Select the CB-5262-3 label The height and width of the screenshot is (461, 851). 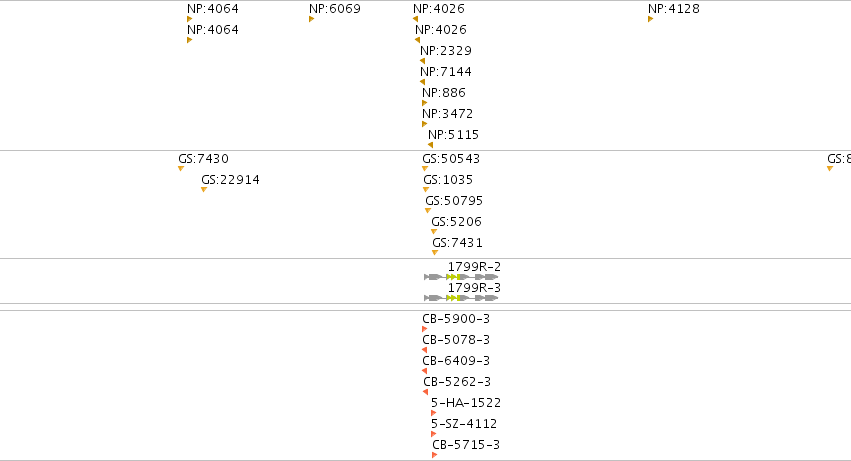click(458, 382)
